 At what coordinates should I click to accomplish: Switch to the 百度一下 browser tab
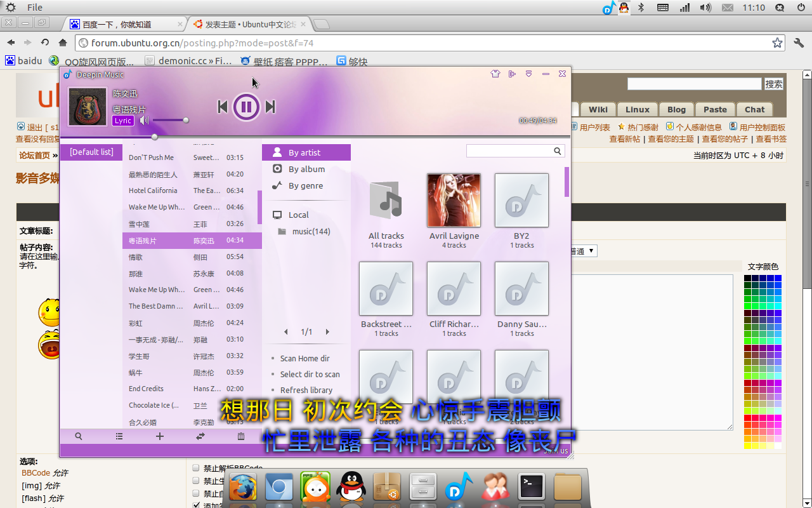[124, 24]
